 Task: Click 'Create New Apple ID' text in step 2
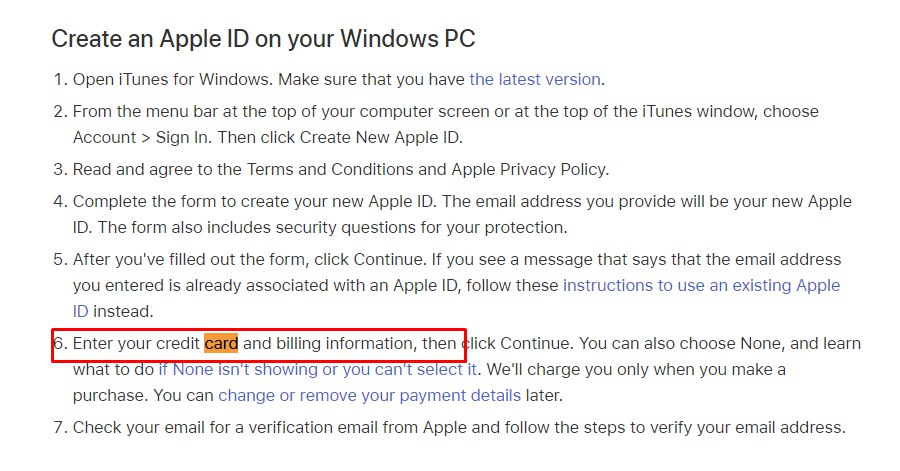[x=381, y=138]
